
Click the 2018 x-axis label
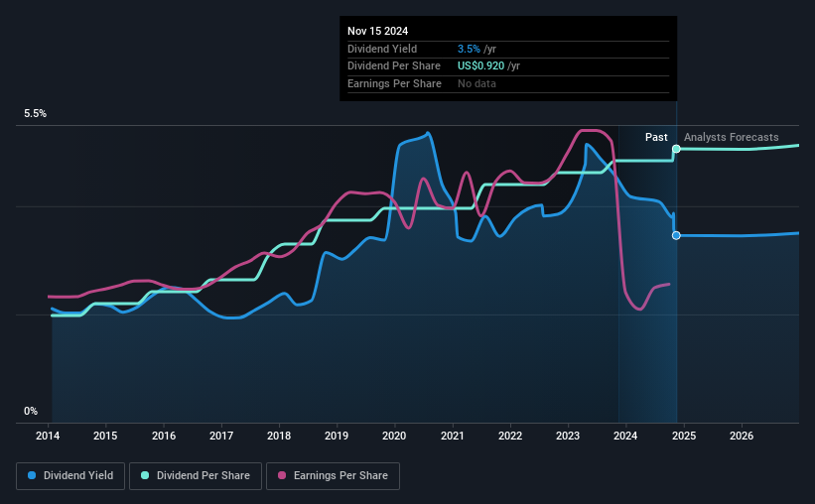click(279, 436)
